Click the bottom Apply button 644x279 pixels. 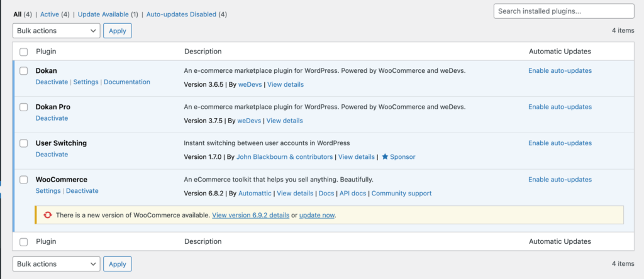pyautogui.click(x=118, y=264)
